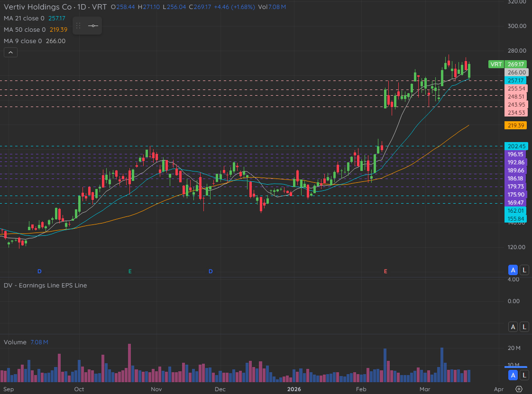Select the 'MA 9 close 0' indicator legend
Image resolution: width=532 pixels, height=394 pixels.
pos(23,41)
